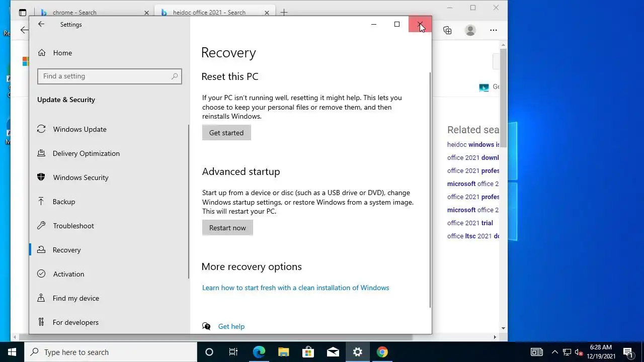Click the Home house icon
The image size is (644, 362).
pyautogui.click(x=42, y=53)
